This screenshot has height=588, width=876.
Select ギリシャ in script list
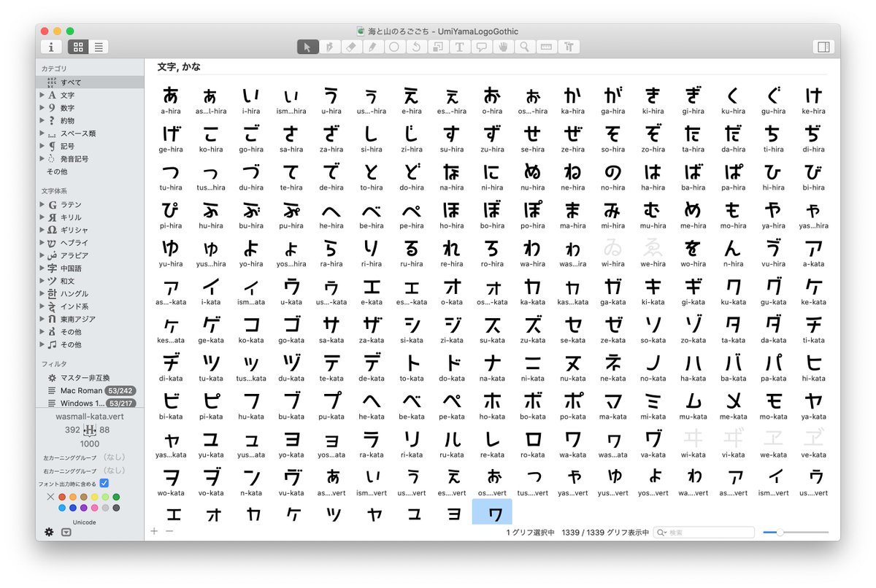click(x=74, y=230)
